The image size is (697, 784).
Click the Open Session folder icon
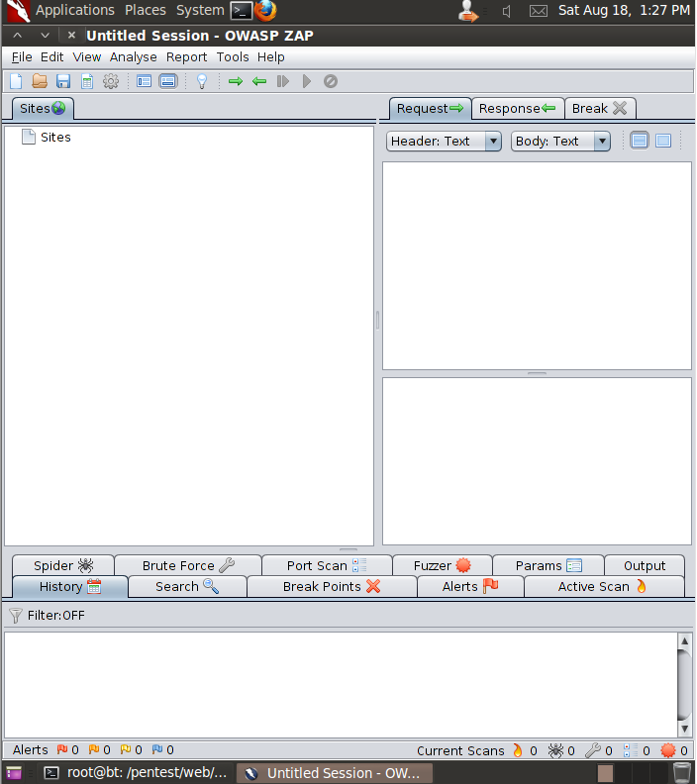tap(40, 81)
